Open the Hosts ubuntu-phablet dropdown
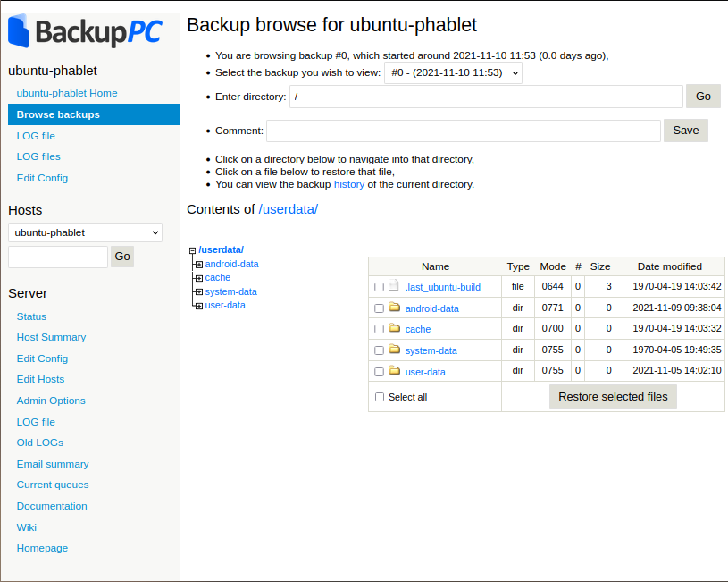The width and height of the screenshot is (728, 582). point(86,232)
